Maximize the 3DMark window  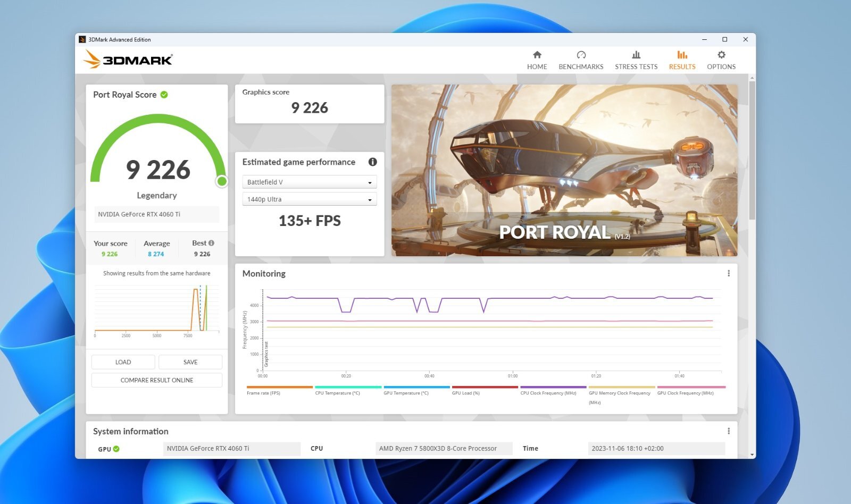[724, 39]
